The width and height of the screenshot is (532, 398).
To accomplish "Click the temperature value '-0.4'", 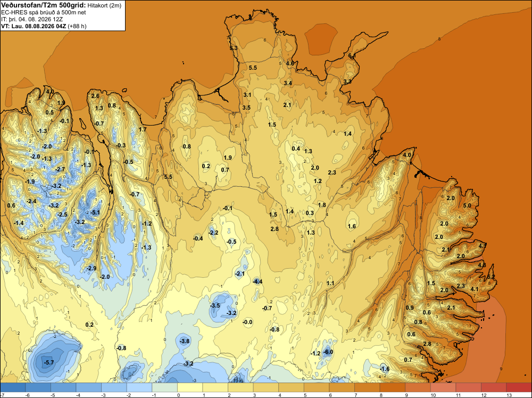I will pos(198,238).
